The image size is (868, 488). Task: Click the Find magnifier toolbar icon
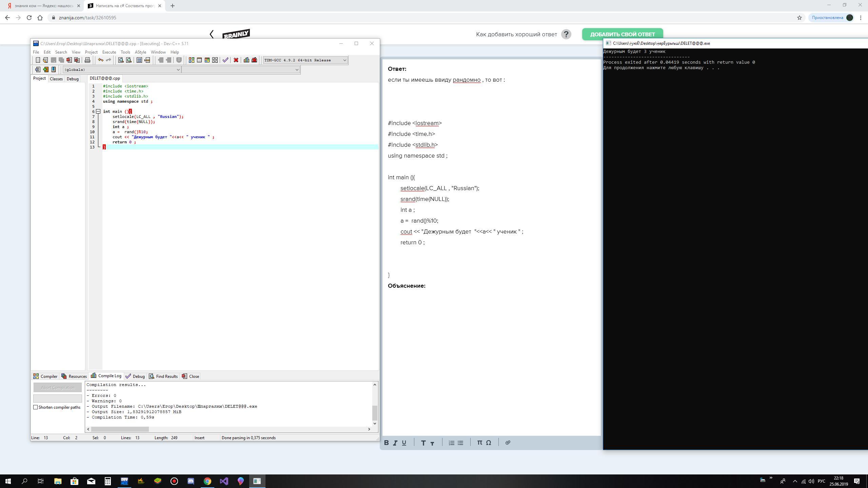121,60
